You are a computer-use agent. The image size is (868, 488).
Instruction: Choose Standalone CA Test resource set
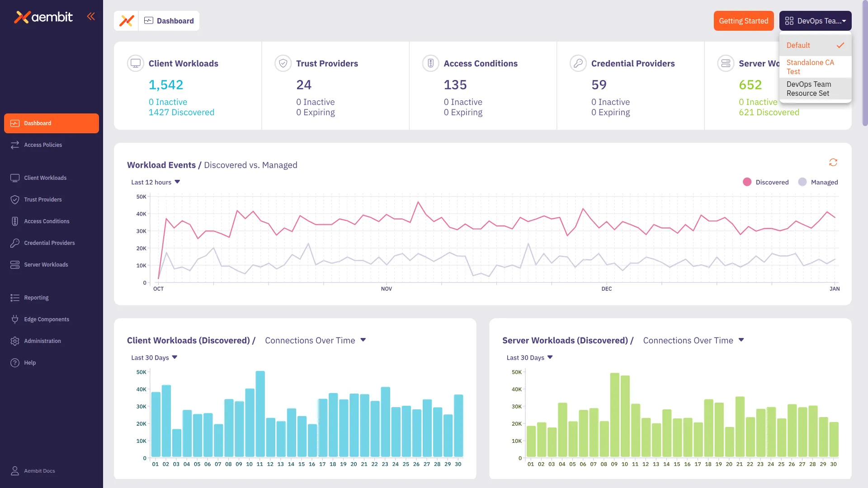(x=810, y=67)
